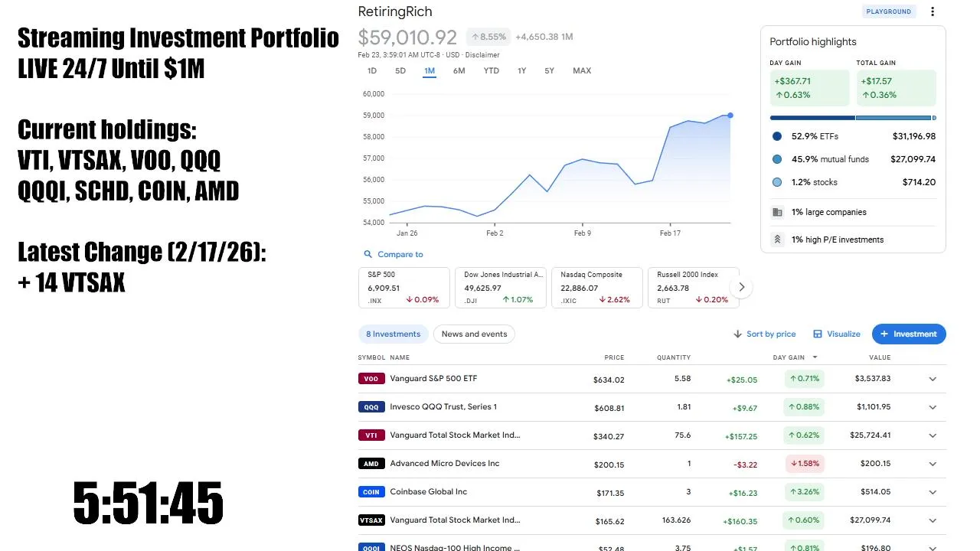Select the MAX chart range
Viewport: 980px width, 551px height.
coord(582,71)
